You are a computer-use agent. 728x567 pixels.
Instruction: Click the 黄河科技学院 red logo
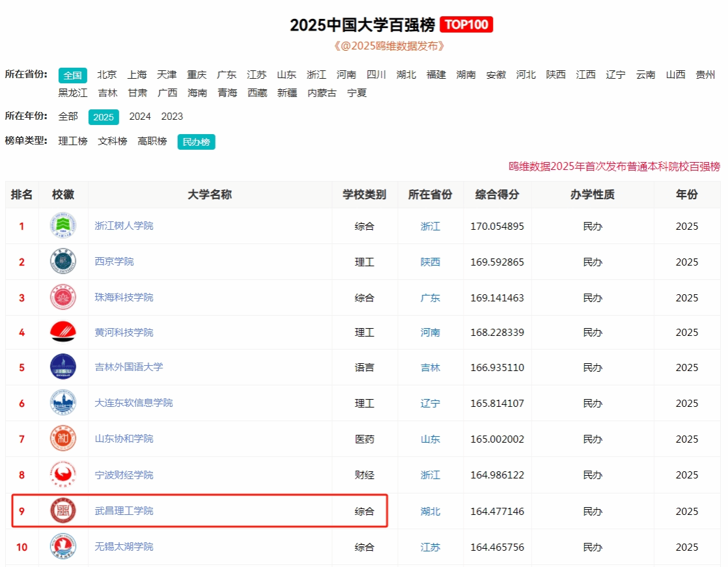tap(63, 333)
